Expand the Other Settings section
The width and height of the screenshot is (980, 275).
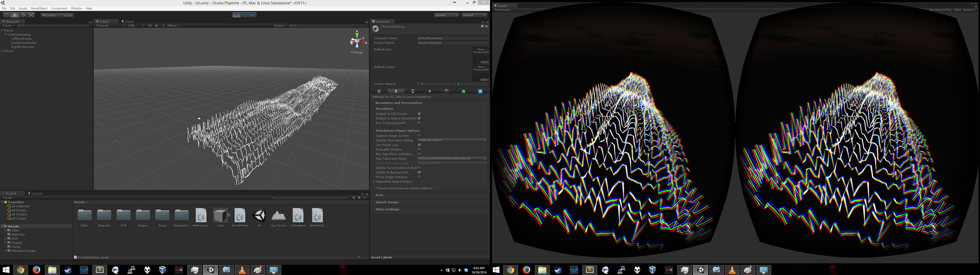(x=387, y=209)
